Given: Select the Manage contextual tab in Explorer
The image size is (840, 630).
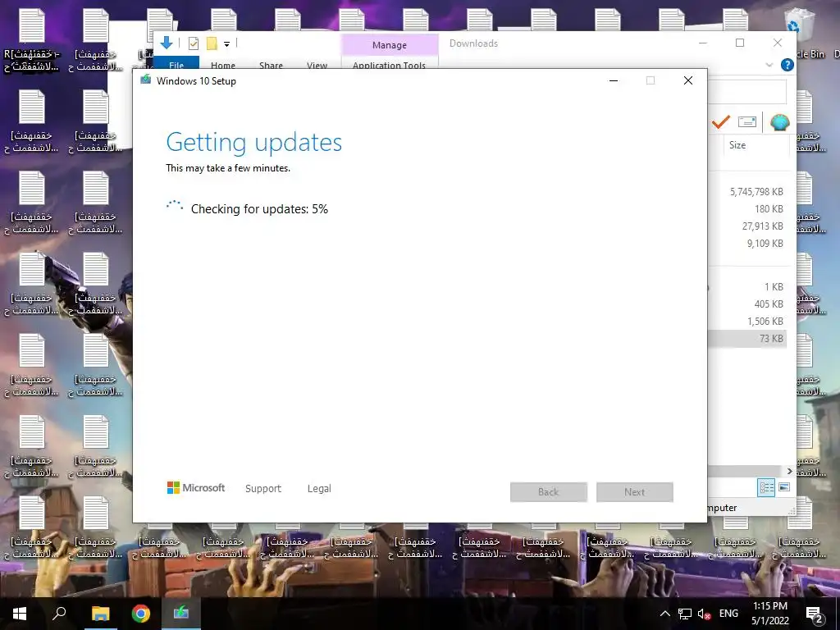Looking at the screenshot, I should 390,45.
